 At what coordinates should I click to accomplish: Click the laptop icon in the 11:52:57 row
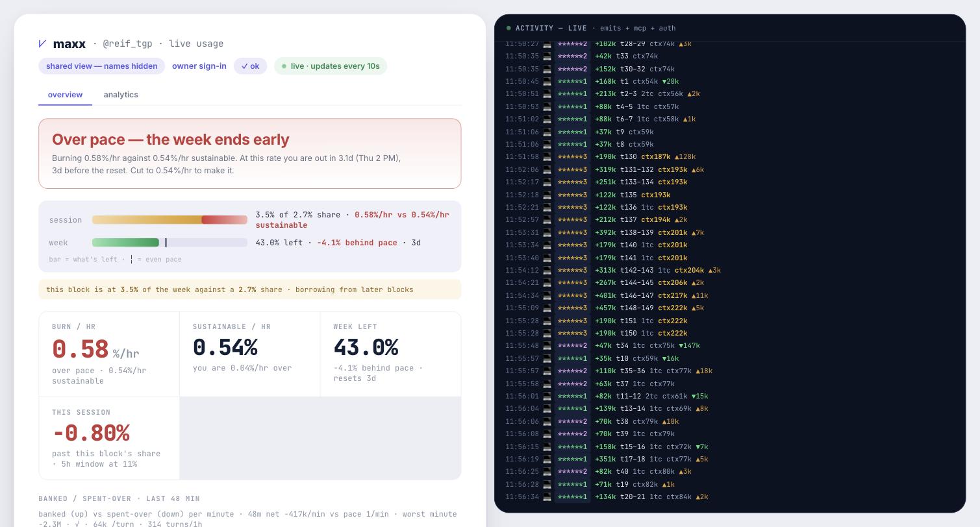(547, 220)
